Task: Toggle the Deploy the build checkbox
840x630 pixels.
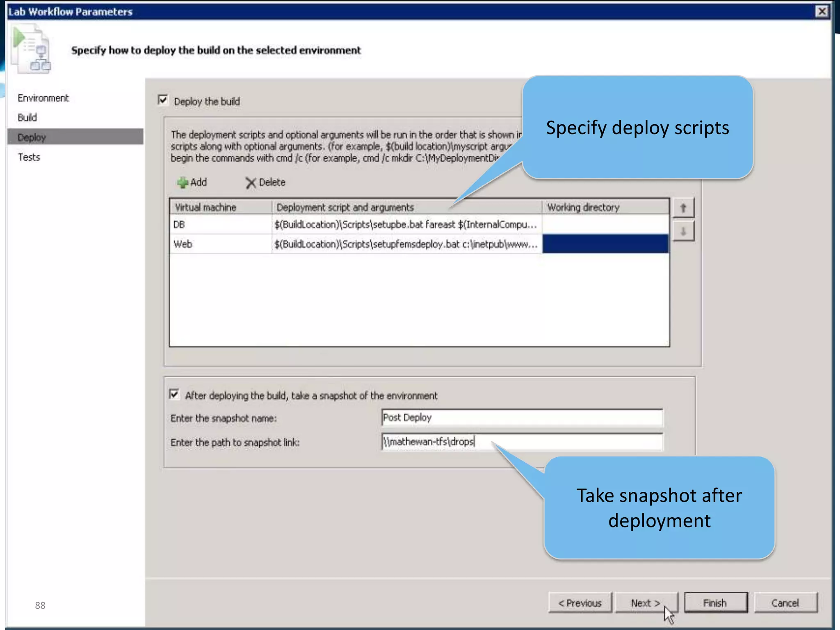Action: [163, 100]
